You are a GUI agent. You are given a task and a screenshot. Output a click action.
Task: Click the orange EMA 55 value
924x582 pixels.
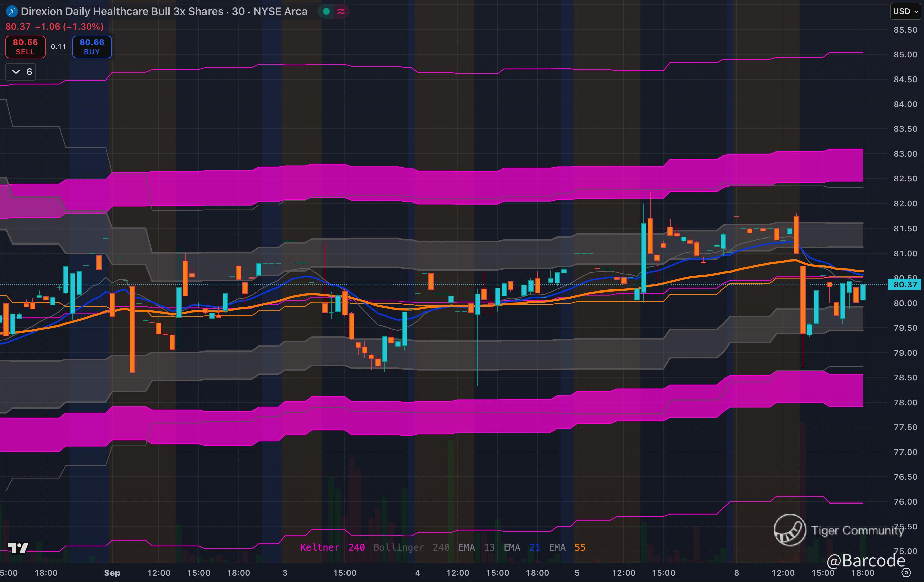click(x=580, y=547)
